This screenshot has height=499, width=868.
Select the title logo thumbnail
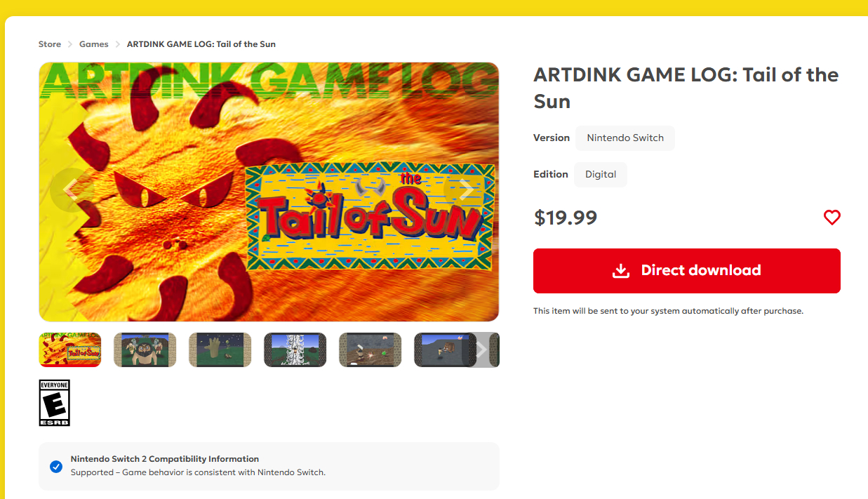[x=69, y=350]
